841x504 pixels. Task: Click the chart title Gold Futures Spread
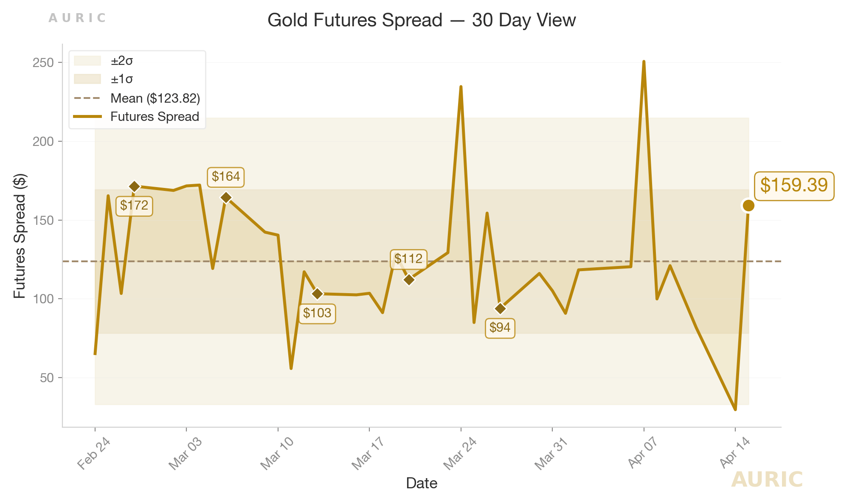[421, 20]
